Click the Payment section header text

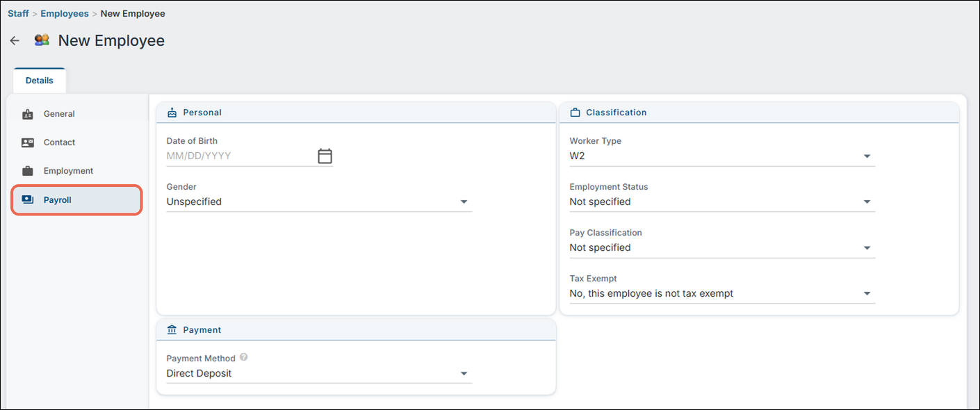(202, 330)
